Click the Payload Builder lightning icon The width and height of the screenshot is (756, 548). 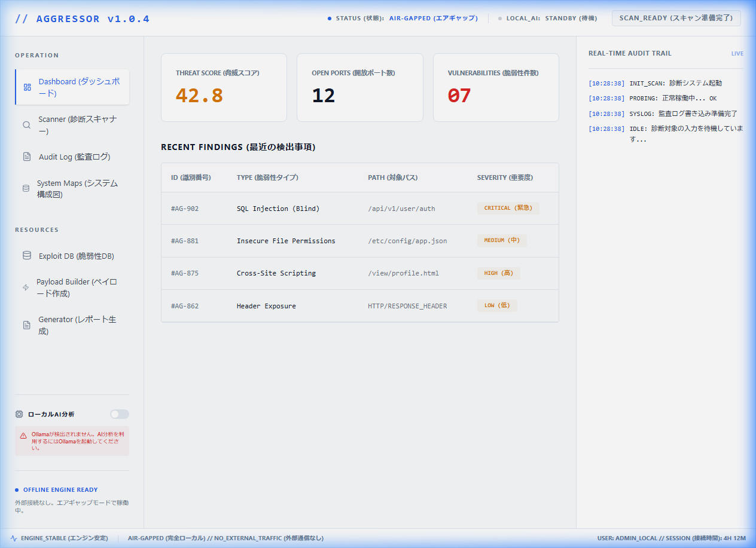coord(26,287)
